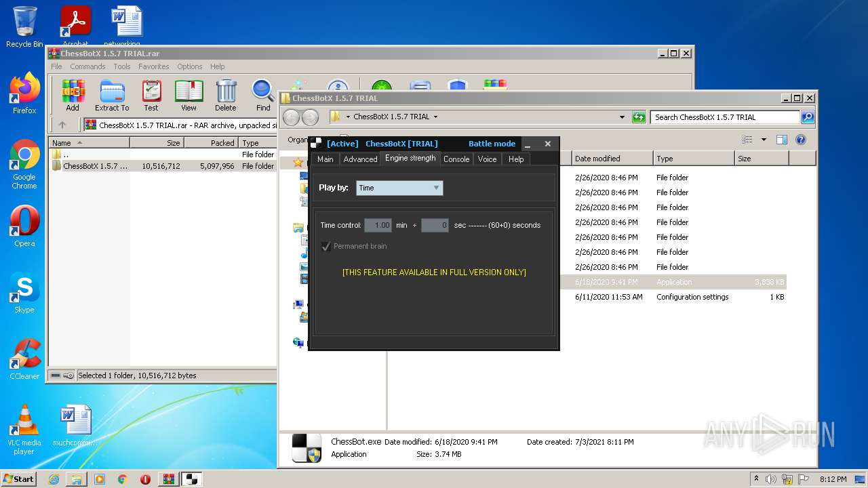Viewport: 868px width, 488px height.
Task: Sort WinRAR list by Packed column
Action: 211,143
